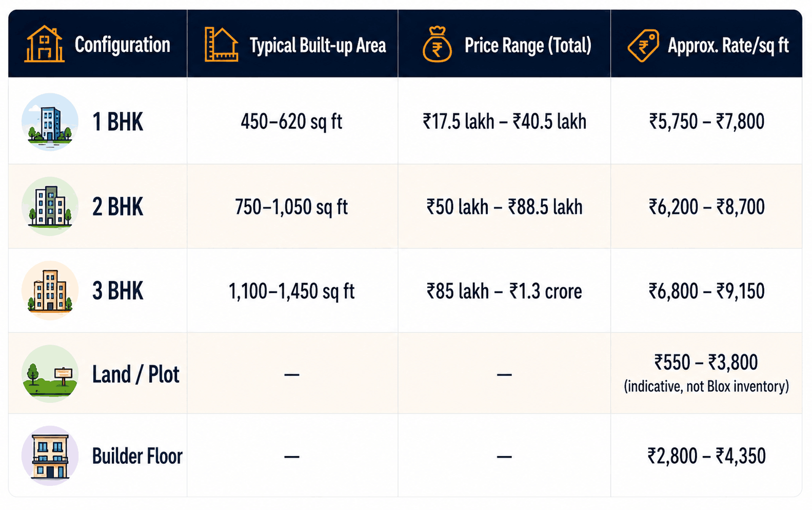812x510 pixels.
Task: Click the ₹6,800 – ₹9,150 rate cell
Action: click(x=706, y=291)
